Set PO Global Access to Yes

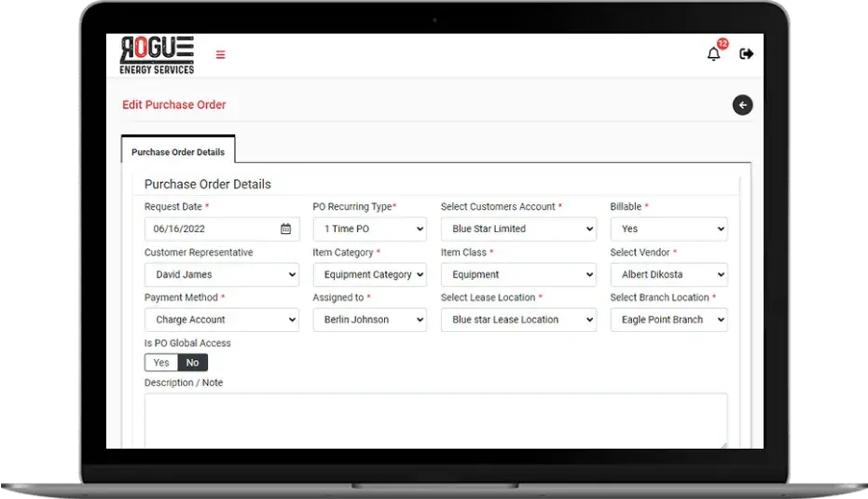[x=161, y=363]
